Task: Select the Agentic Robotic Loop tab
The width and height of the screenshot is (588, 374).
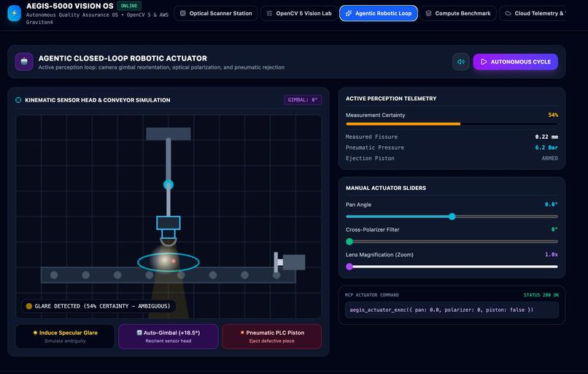Action: tap(379, 13)
